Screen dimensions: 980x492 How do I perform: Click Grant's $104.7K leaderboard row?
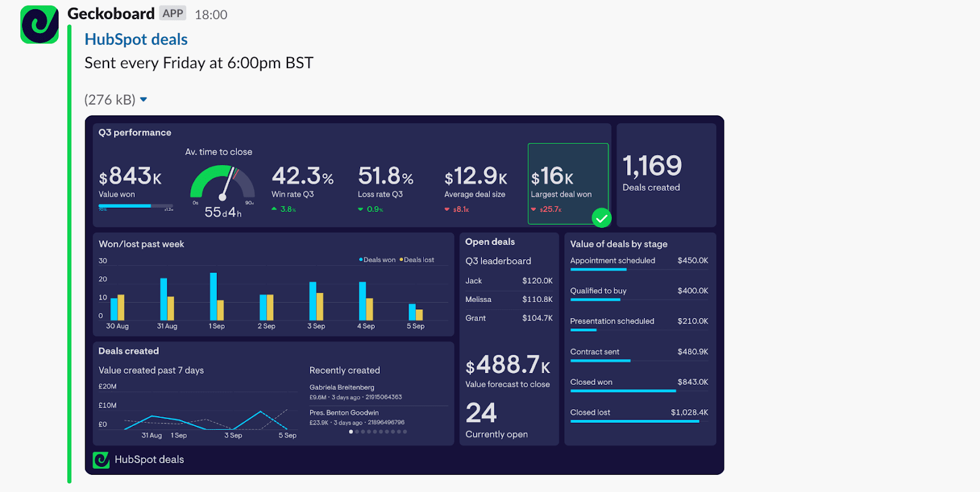pyautogui.click(x=509, y=318)
